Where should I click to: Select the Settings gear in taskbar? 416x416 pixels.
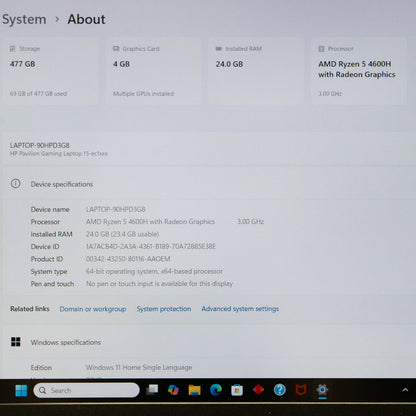322,390
